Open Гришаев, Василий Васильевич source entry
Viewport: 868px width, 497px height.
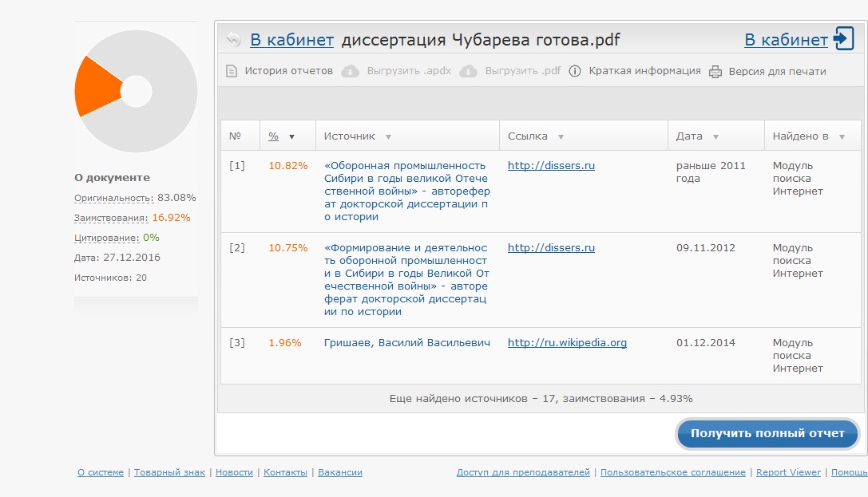(x=407, y=343)
